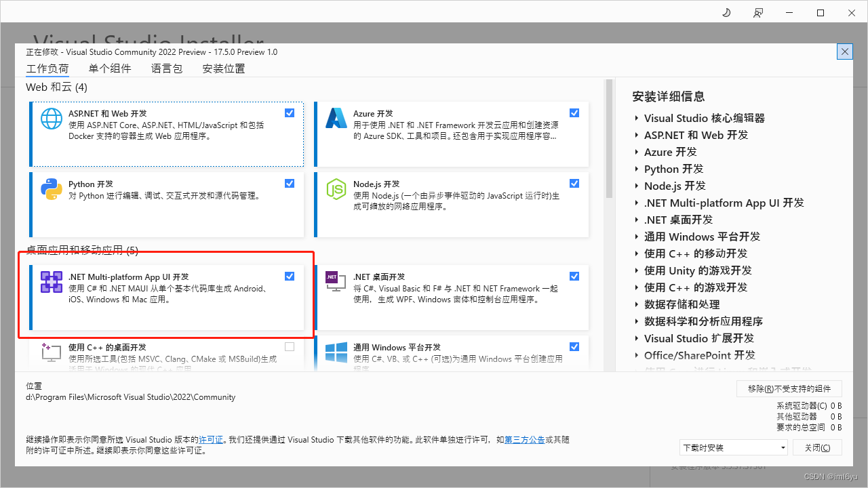Click the Azure development workload icon

coord(336,119)
